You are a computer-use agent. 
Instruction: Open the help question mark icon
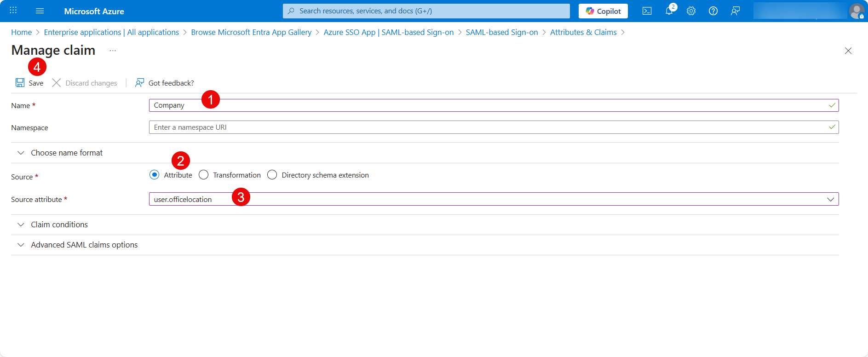pyautogui.click(x=713, y=11)
